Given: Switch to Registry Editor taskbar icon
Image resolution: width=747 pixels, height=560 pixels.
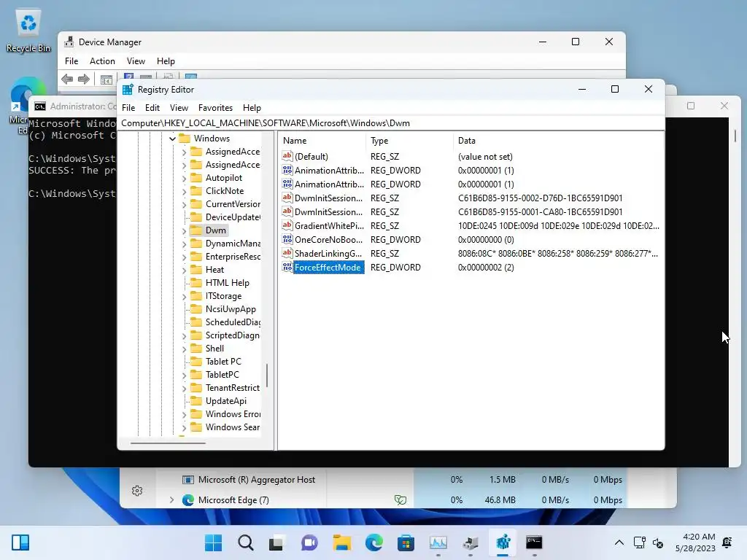Looking at the screenshot, I should 503,542.
